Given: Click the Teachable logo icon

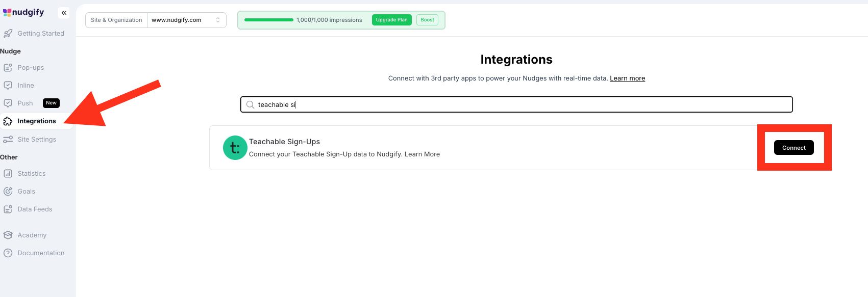Looking at the screenshot, I should pos(235,148).
